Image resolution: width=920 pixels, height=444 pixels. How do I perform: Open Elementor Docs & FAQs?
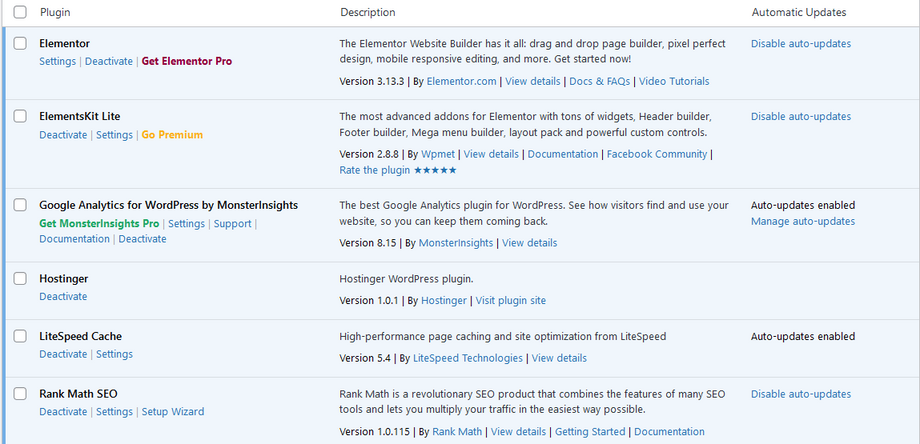click(x=600, y=81)
